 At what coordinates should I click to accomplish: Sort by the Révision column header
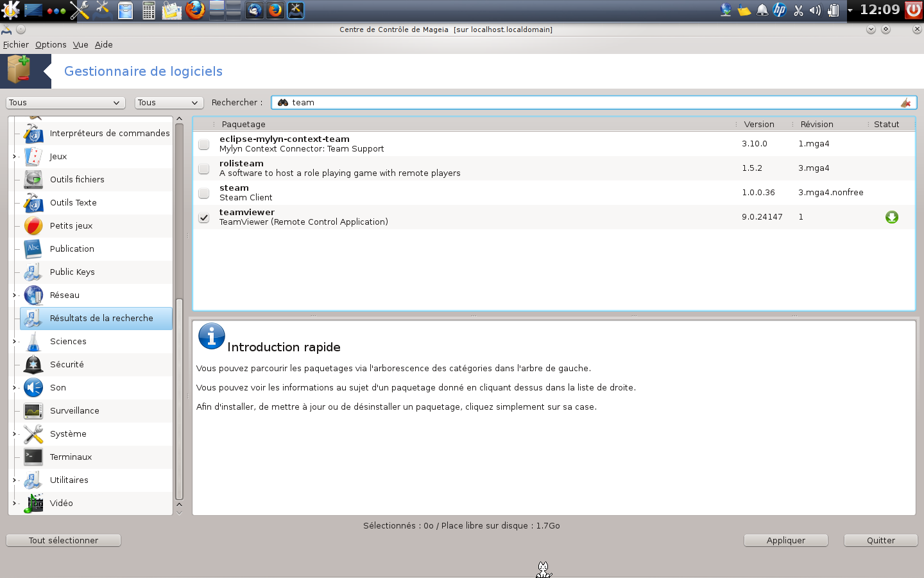(830, 124)
